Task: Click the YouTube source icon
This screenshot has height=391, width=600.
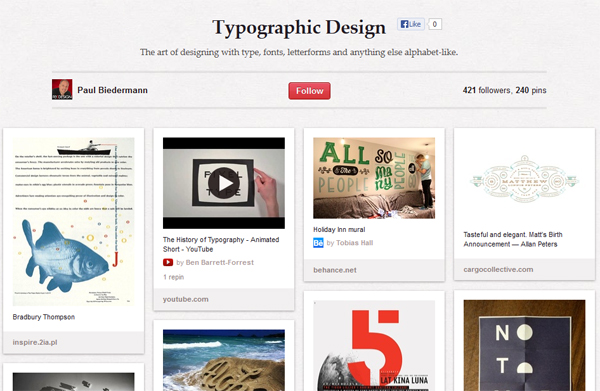Action: 168,262
